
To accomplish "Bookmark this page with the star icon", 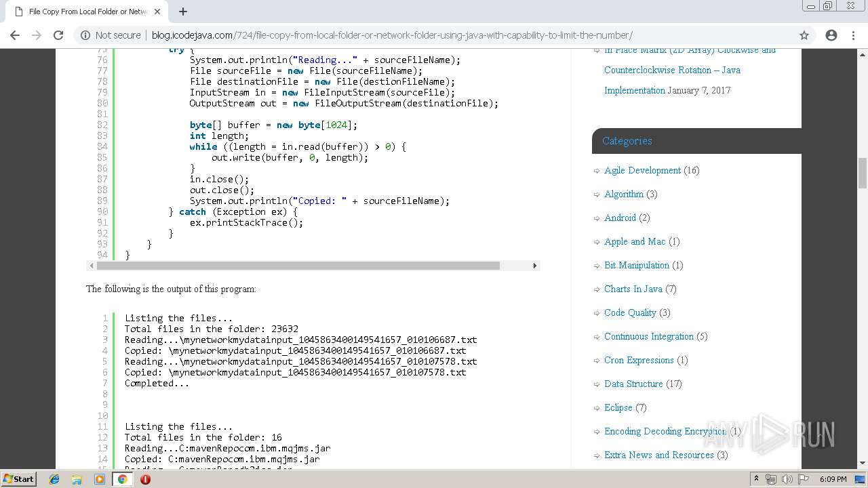I will [x=804, y=35].
